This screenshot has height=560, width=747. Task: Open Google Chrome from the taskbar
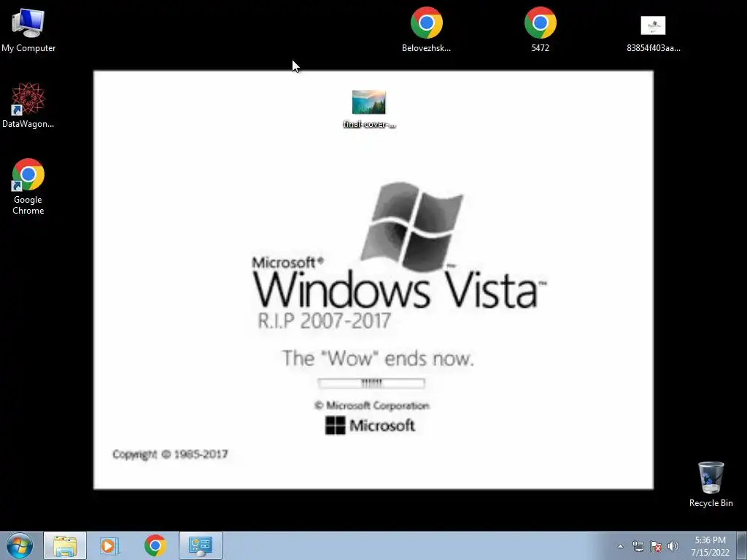(155, 545)
